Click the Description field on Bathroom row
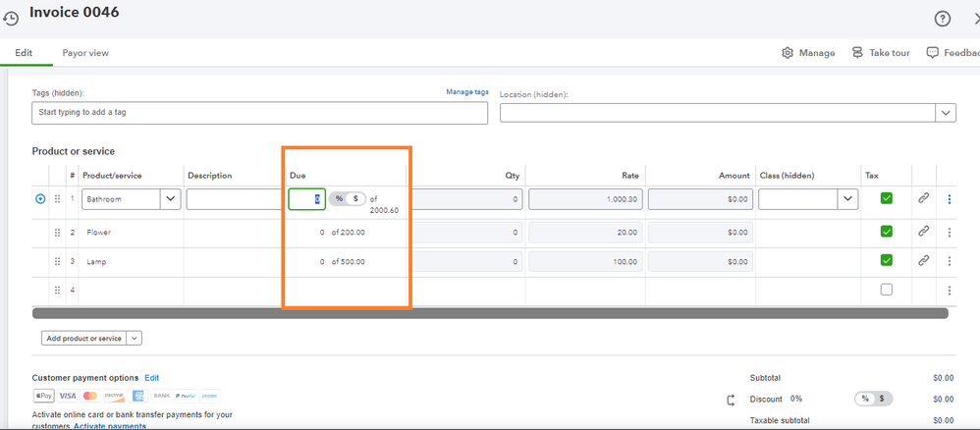Image resolution: width=980 pixels, height=430 pixels. point(235,199)
